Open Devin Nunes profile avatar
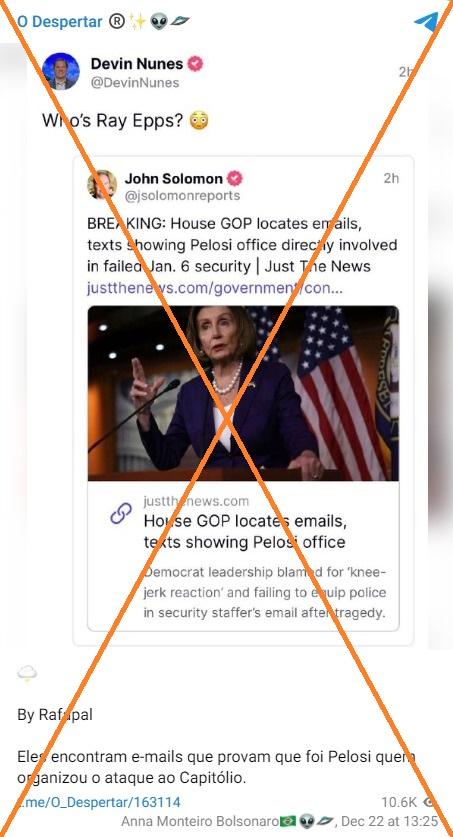 pyautogui.click(x=60, y=72)
